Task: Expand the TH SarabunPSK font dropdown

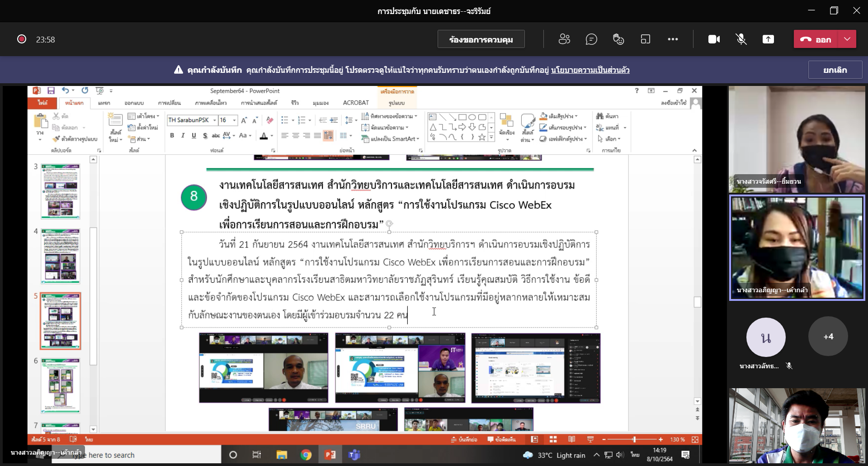Action: [x=215, y=120]
